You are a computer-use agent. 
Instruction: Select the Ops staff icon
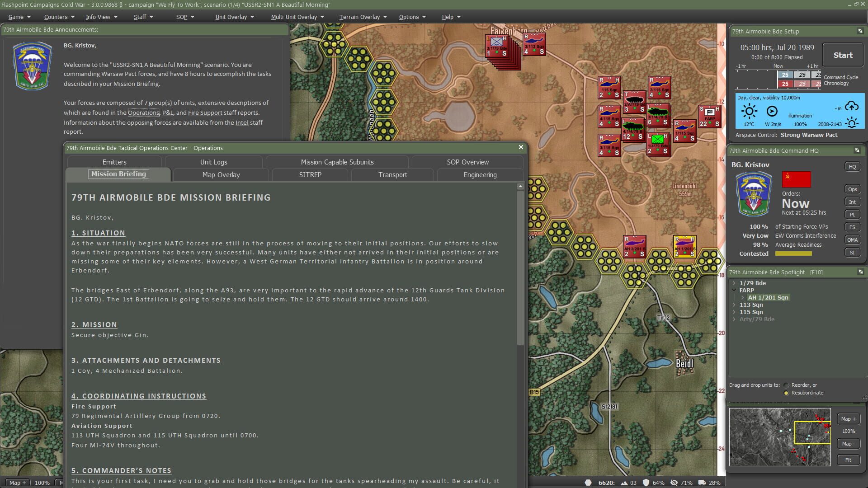click(x=853, y=189)
